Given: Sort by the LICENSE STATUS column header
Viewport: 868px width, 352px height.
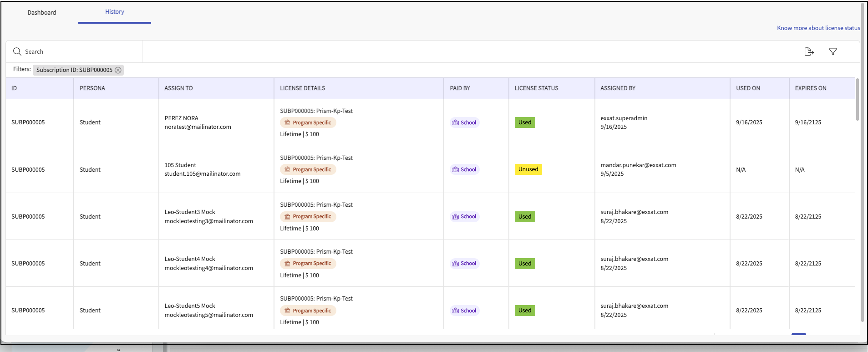Looking at the screenshot, I should (536, 88).
